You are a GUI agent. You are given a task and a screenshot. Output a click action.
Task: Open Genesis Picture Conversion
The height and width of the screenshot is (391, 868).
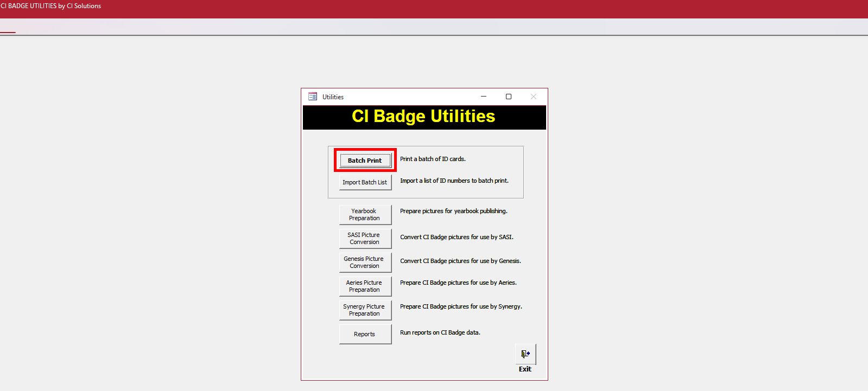[365, 262]
